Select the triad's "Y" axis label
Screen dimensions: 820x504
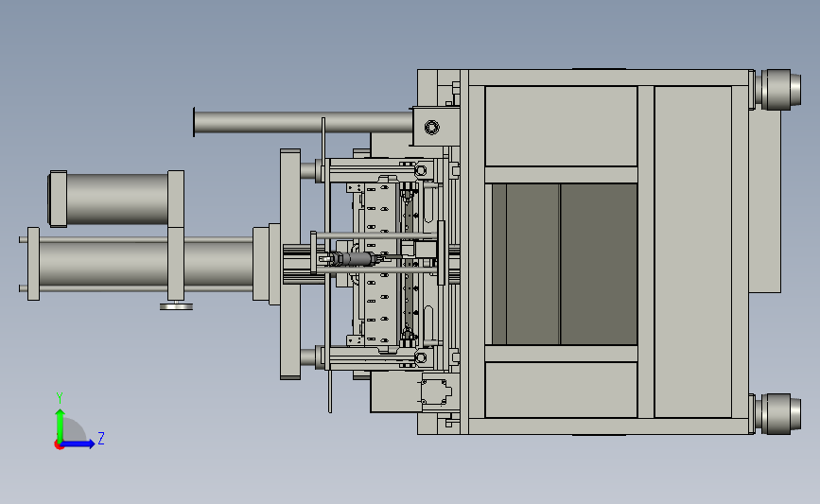(x=60, y=398)
